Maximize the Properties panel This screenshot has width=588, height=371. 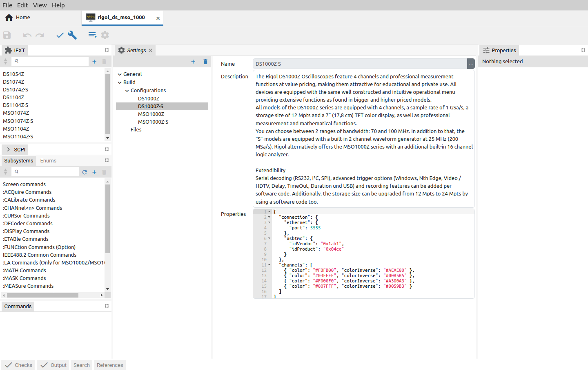click(x=583, y=50)
